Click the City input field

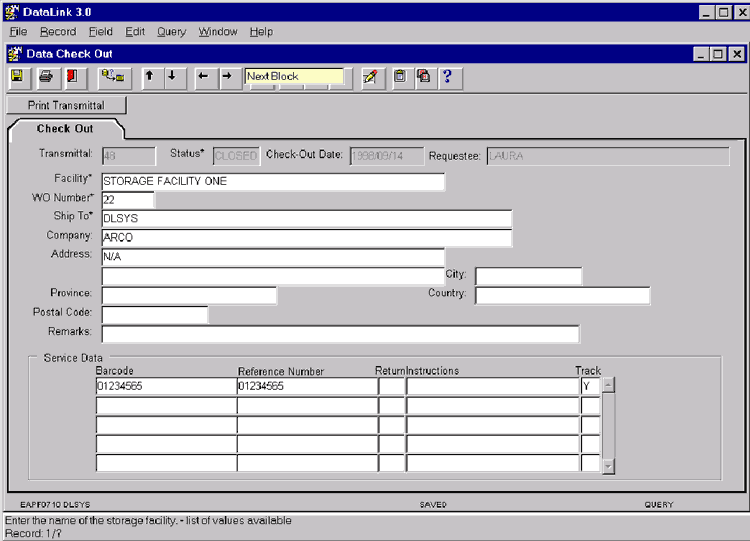point(529,276)
